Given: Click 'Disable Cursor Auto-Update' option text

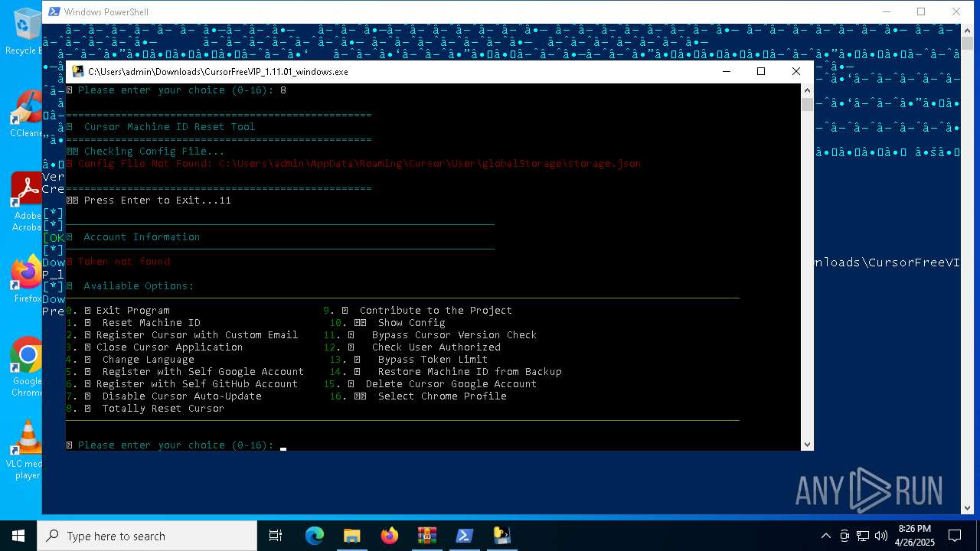Looking at the screenshot, I should (x=182, y=396).
